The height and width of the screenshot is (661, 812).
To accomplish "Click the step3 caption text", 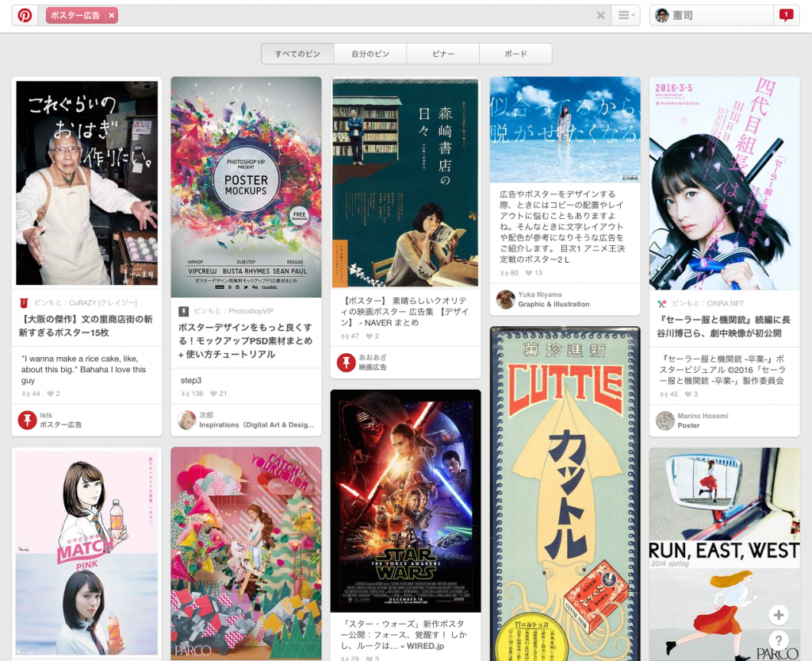I will (x=191, y=380).
